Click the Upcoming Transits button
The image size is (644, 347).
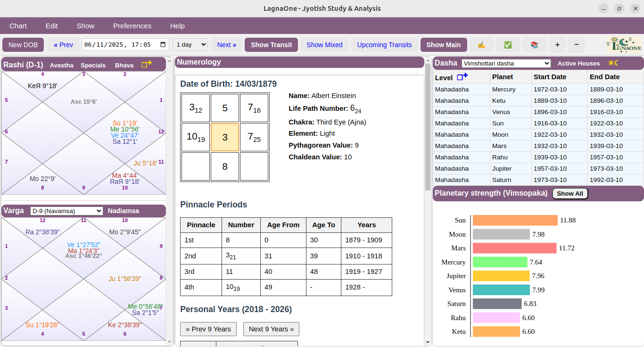384,45
